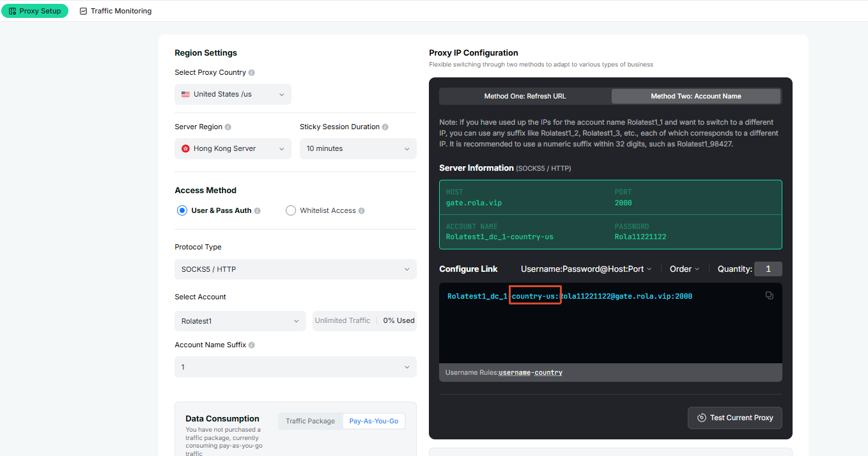The image size is (868, 456).
Task: Select the Pay-As-You-Go tab
Action: click(374, 421)
